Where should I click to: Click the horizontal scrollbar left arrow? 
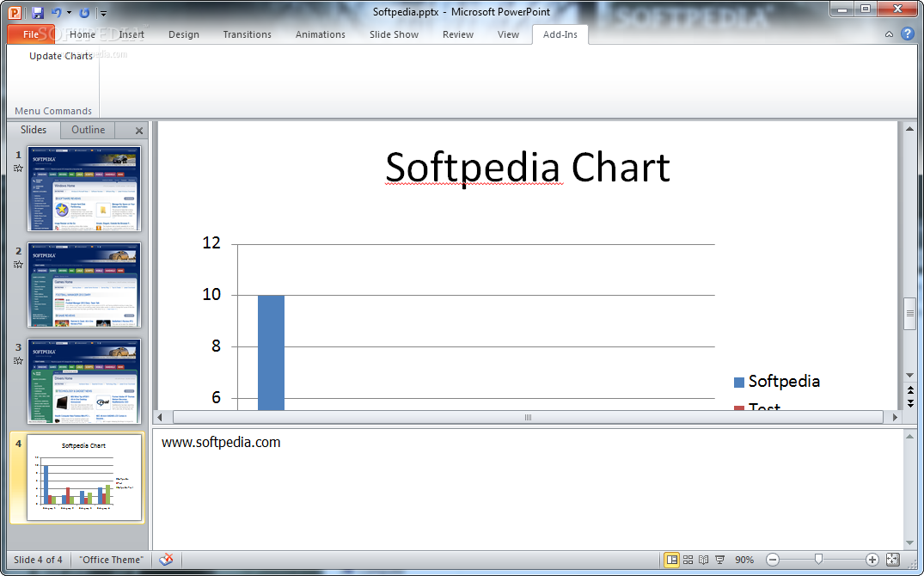(x=160, y=417)
